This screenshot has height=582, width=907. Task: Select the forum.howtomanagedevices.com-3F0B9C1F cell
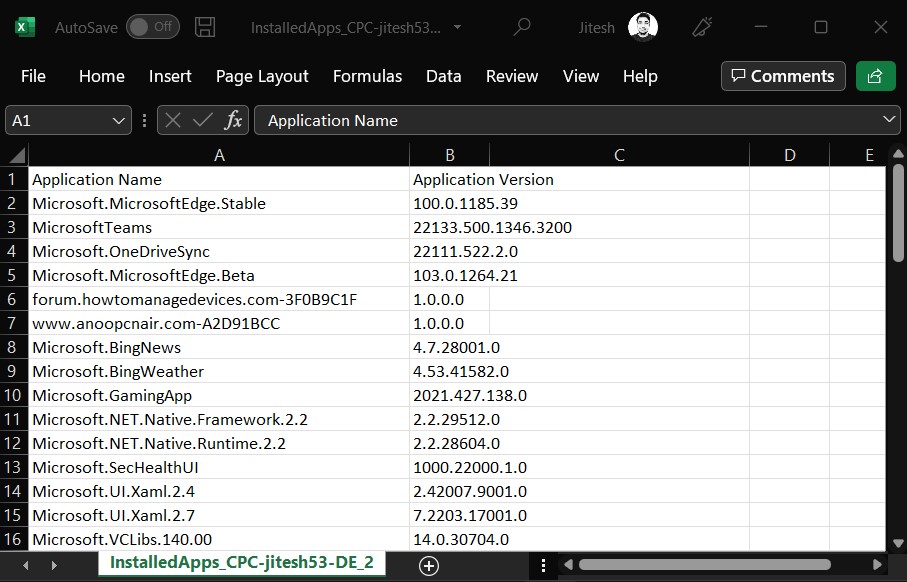[x=219, y=300]
